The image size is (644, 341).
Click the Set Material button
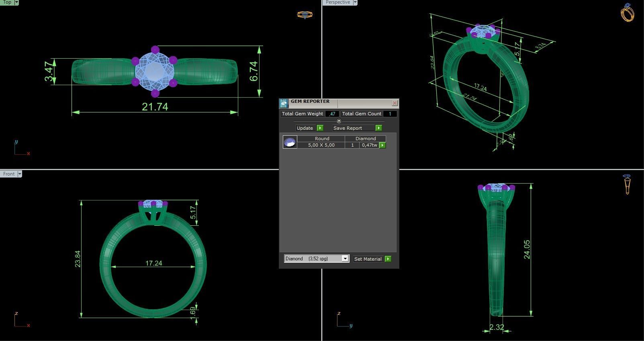368,259
